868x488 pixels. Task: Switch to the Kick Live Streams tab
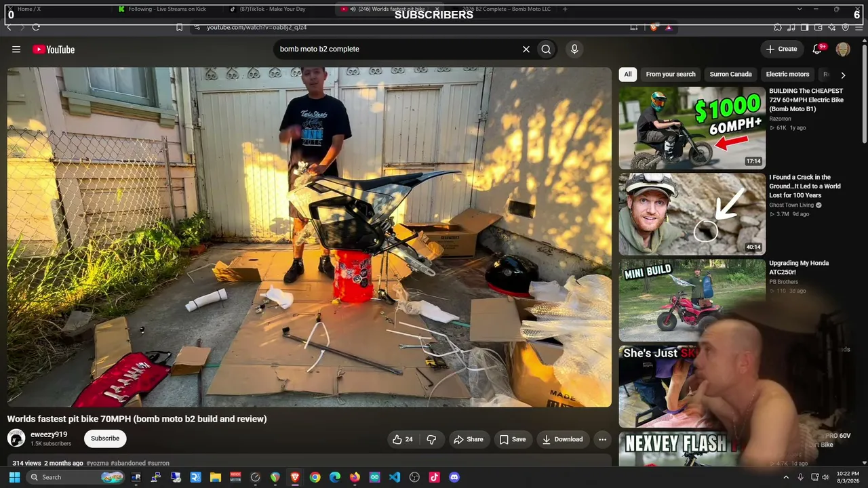coord(168,9)
